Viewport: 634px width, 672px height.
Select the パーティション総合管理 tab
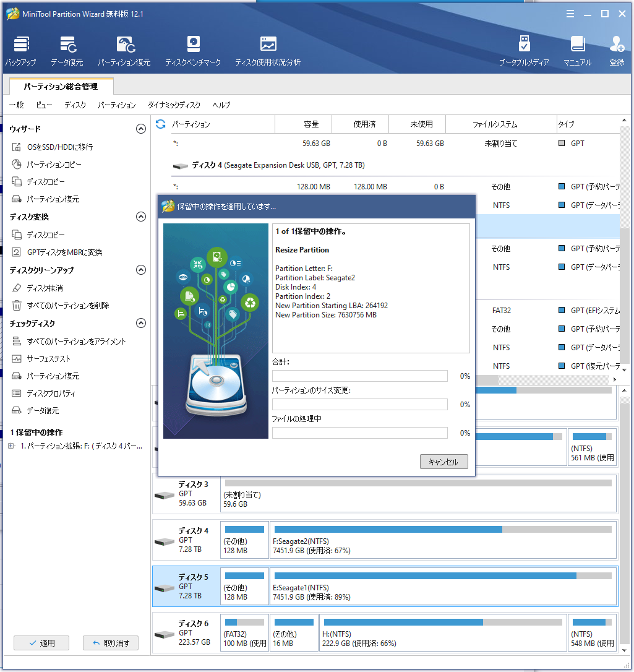coord(61,87)
